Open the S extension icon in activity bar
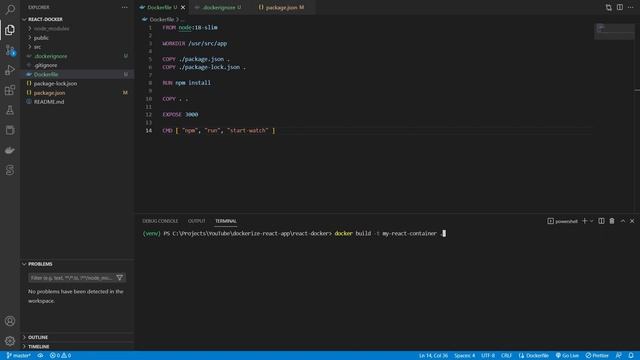This screenshot has height=360, width=640. 10,170
